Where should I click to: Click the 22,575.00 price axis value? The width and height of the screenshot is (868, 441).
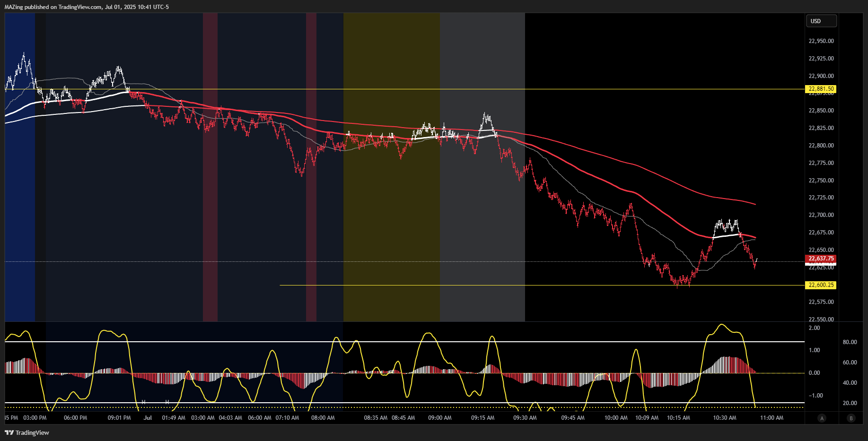pos(821,302)
